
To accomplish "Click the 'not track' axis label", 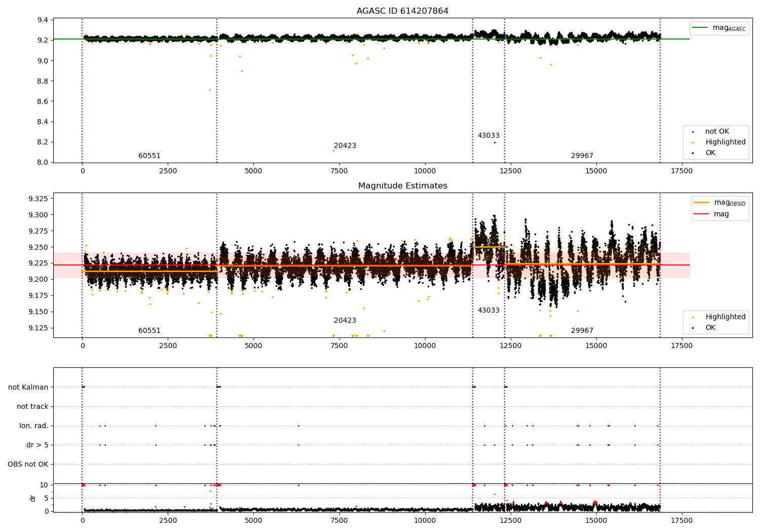I will click(x=32, y=407).
